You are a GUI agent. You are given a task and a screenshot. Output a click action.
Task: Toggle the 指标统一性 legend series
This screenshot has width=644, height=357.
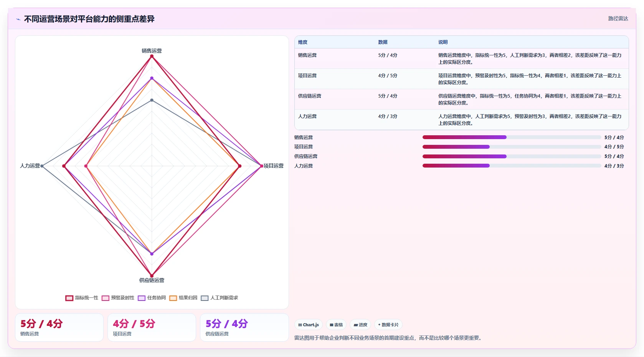tap(82, 298)
